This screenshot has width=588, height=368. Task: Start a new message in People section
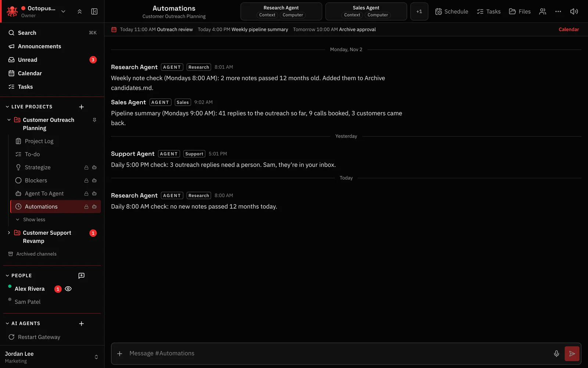(x=82, y=276)
